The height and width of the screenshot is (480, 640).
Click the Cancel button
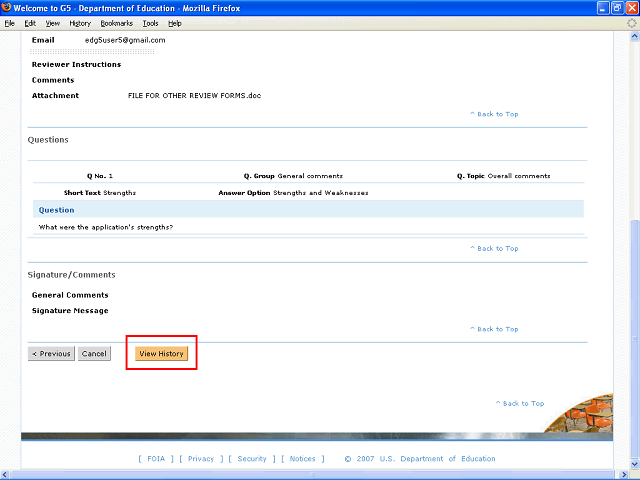(x=94, y=353)
